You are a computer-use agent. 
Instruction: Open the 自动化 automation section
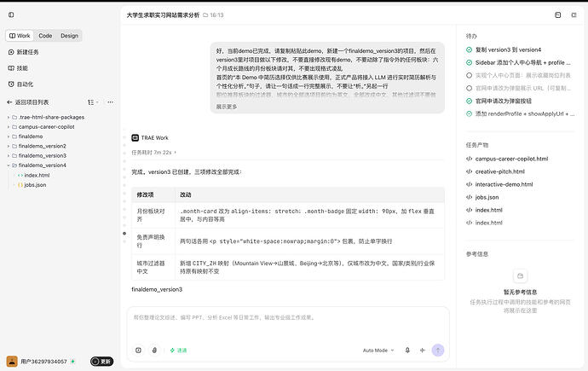click(x=21, y=84)
